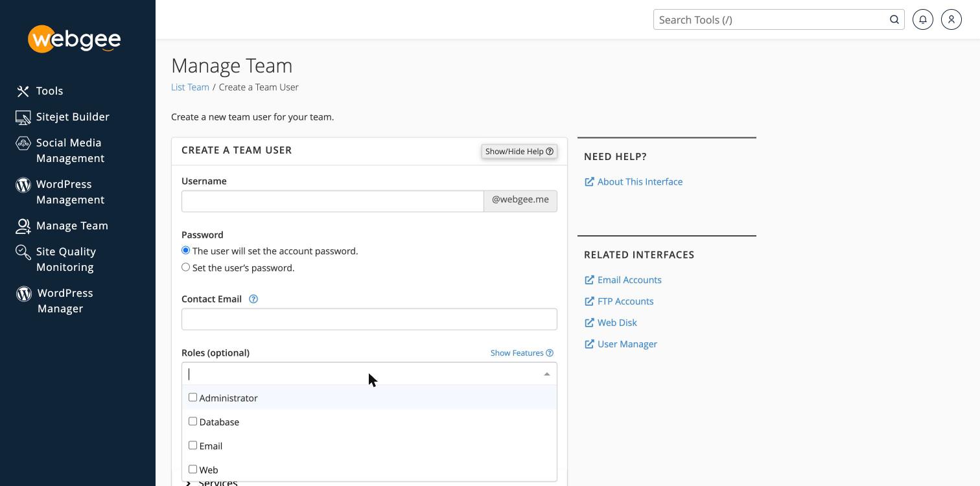Viewport: 980px width, 486px height.
Task: Click the Sitejet Builder sidebar icon
Action: click(x=23, y=117)
